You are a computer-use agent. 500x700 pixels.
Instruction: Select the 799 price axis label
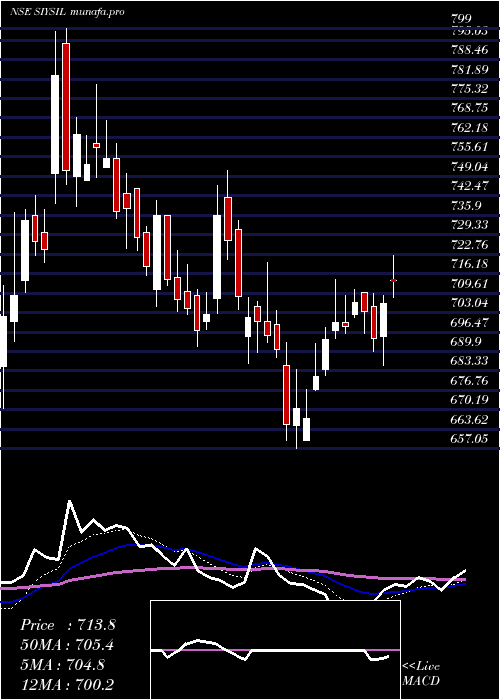click(x=461, y=19)
